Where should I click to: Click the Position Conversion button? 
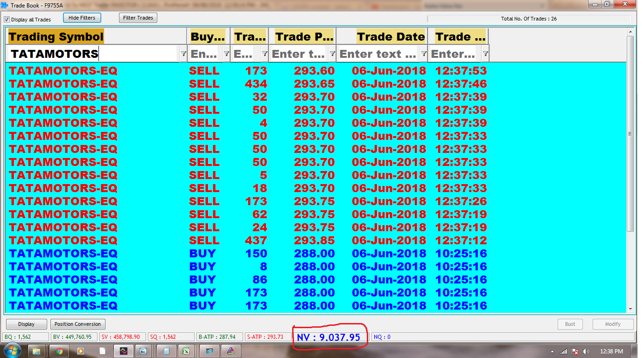click(77, 324)
